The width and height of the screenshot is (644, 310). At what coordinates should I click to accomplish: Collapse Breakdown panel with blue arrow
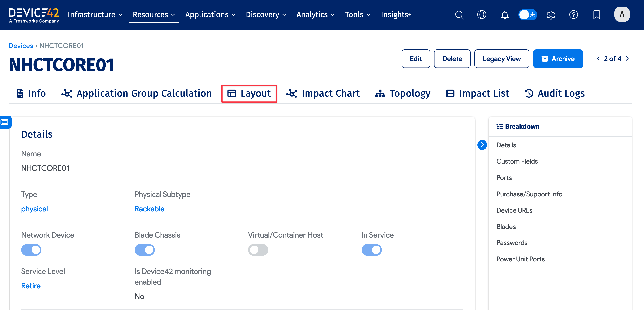tap(482, 145)
